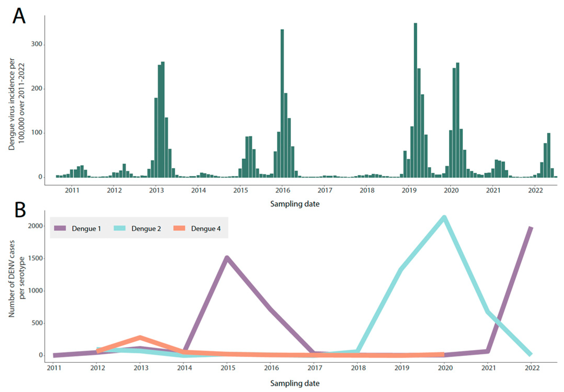Click the 2022 tick label in panel B
The width and height of the screenshot is (564, 392).
click(x=532, y=368)
